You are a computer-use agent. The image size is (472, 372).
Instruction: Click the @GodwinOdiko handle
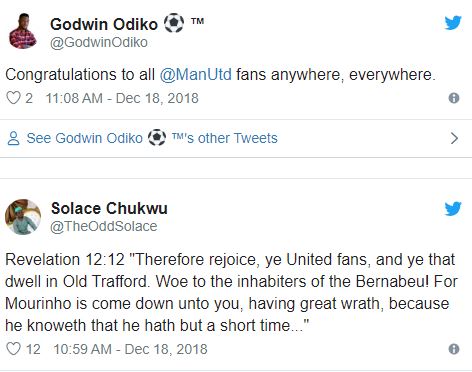point(99,42)
